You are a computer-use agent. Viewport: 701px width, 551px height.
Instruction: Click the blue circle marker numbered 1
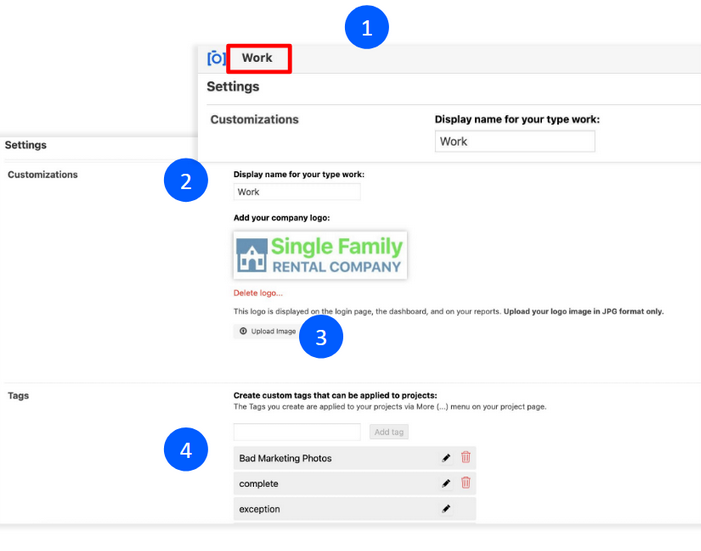366,29
